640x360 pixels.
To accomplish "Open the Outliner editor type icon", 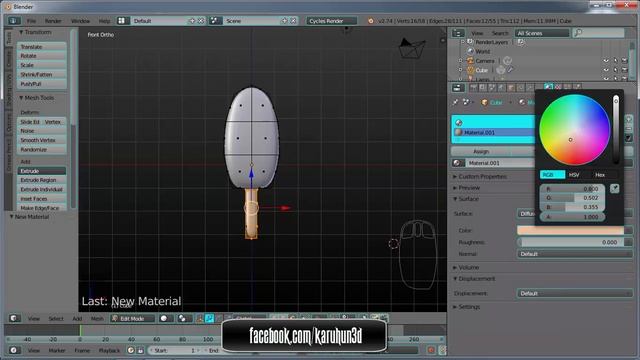I will tap(458, 33).
